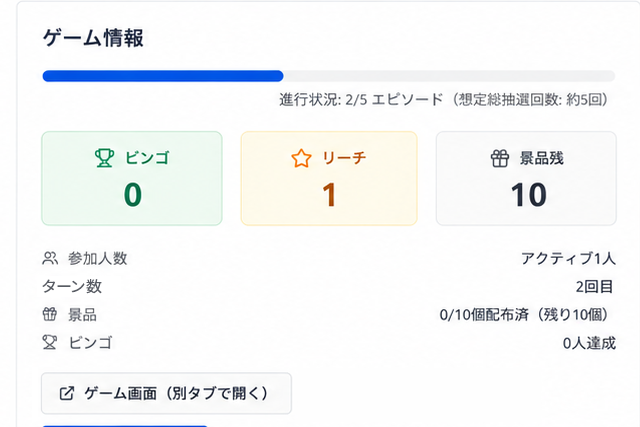The height and width of the screenshot is (427, 640).
Task: Select the yellow リーチ count card
Action: coord(329,178)
